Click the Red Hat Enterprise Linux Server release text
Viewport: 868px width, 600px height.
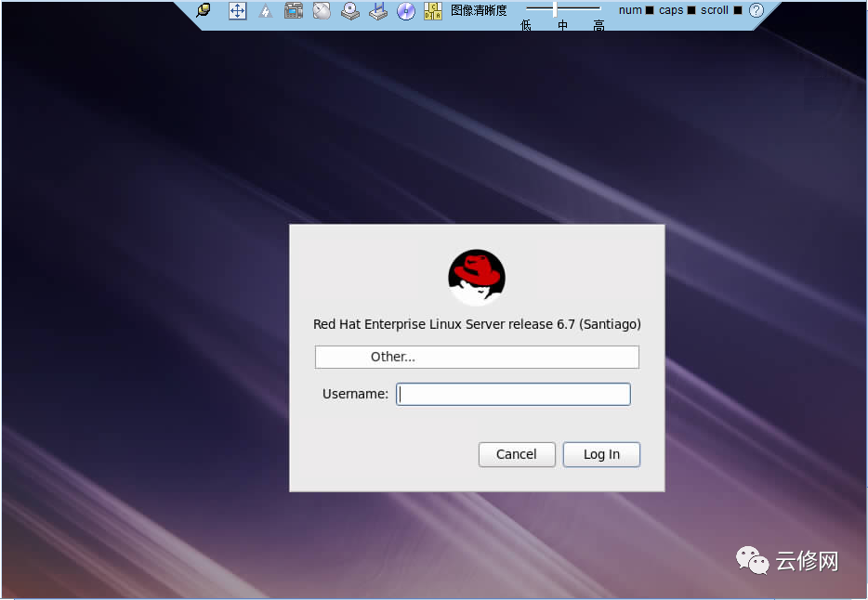point(477,324)
